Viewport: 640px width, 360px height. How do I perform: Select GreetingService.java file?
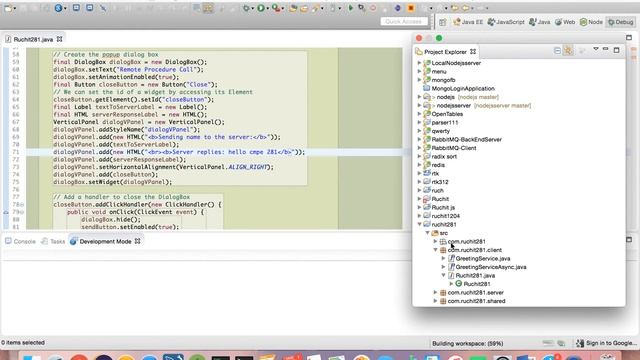tap(483, 258)
